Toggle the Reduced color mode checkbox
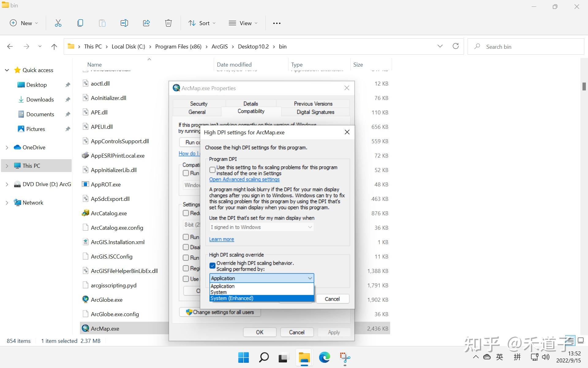 coord(186,213)
